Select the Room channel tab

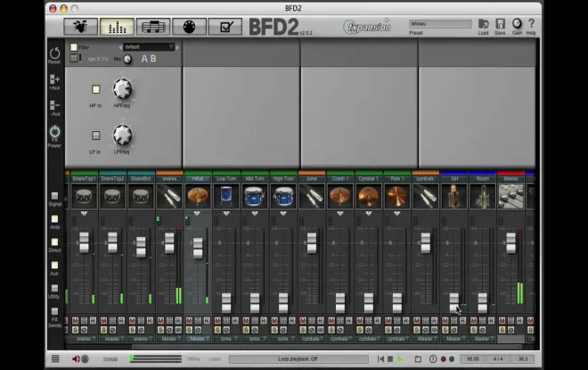pyautogui.click(x=482, y=178)
